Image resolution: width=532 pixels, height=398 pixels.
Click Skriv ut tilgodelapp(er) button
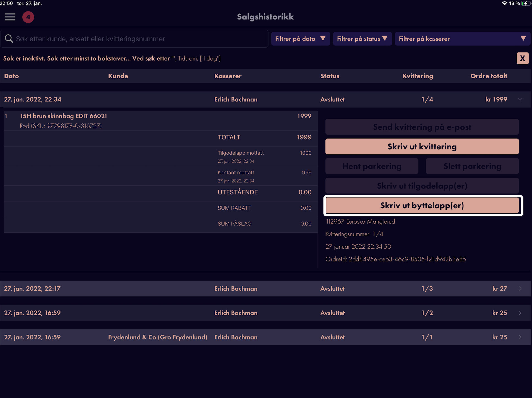click(422, 186)
